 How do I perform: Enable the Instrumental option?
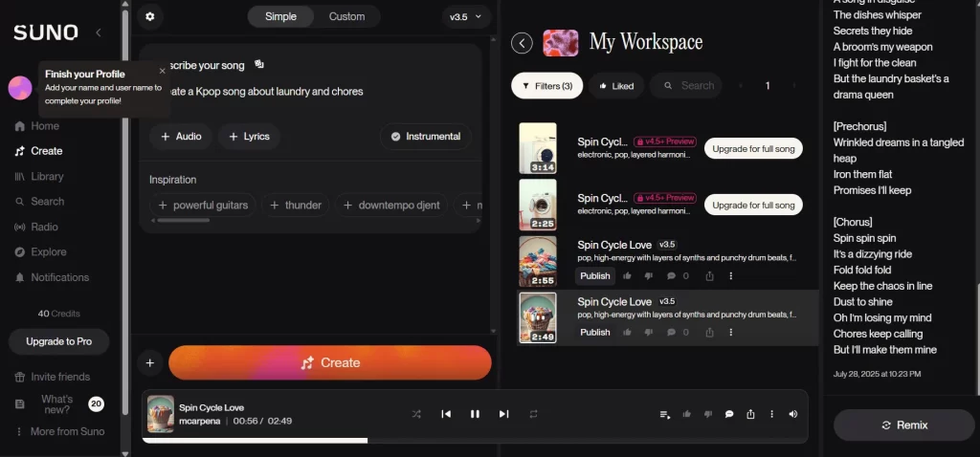pyautogui.click(x=425, y=137)
